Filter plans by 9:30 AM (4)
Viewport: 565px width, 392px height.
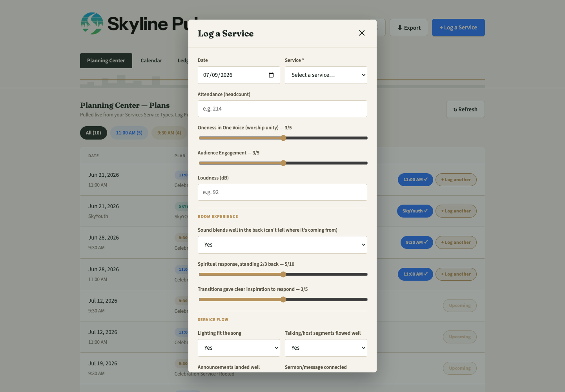click(x=169, y=133)
